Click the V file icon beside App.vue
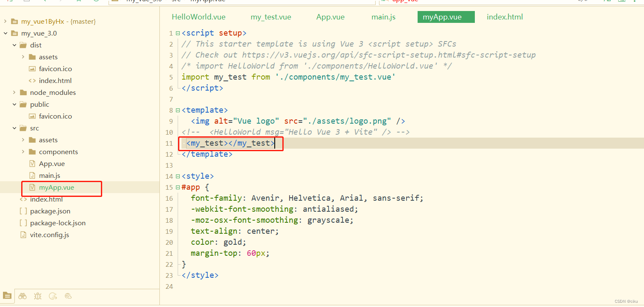 [x=32, y=163]
